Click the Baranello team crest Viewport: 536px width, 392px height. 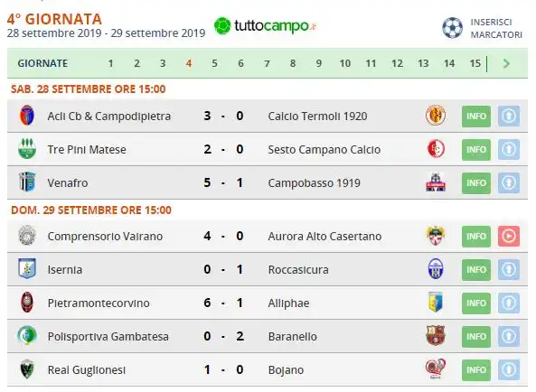pos(436,335)
